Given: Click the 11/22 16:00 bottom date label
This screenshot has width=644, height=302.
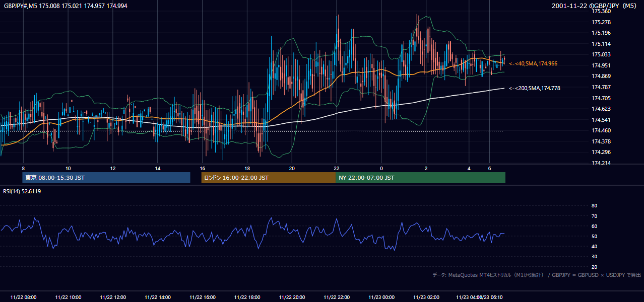Looking at the screenshot, I should (x=203, y=297).
